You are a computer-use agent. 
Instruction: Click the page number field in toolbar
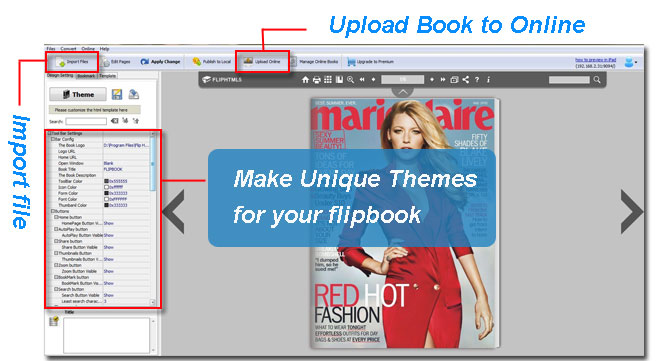[x=403, y=79]
